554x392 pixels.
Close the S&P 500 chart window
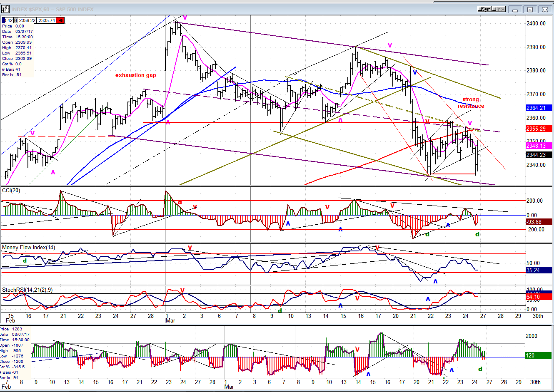coord(544,9)
